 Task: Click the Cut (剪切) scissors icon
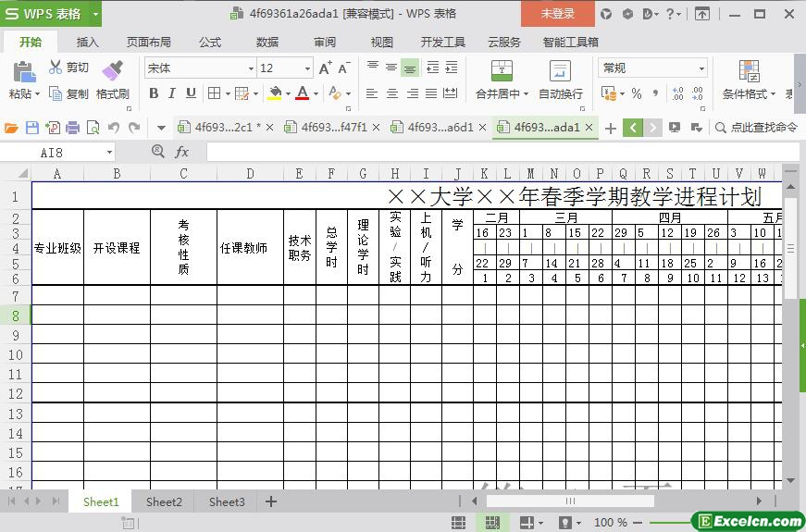[x=56, y=68]
